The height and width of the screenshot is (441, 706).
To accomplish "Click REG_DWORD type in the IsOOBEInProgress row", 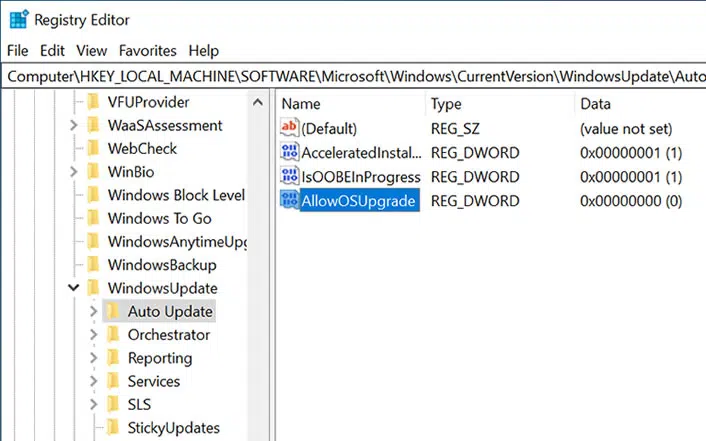I will coord(475,177).
